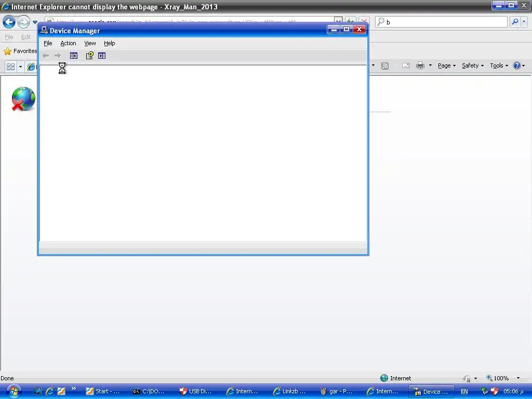The height and width of the screenshot is (399, 532).
Task: Toggle the console tree pane icon
Action: (x=74, y=56)
